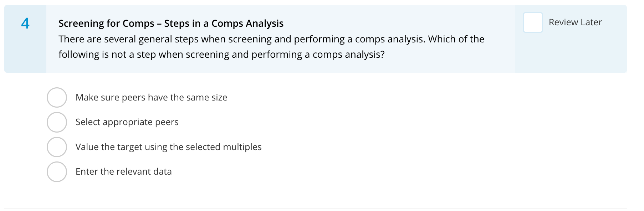
Task: Select answer 'Value the target using the selected multiples'
Action: coord(57,147)
